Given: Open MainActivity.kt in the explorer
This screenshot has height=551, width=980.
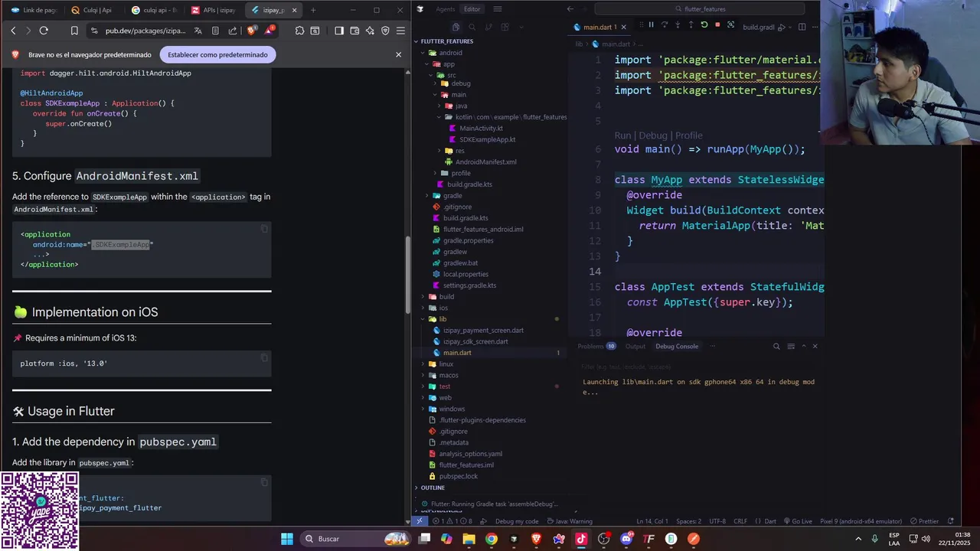Looking at the screenshot, I should (481, 128).
